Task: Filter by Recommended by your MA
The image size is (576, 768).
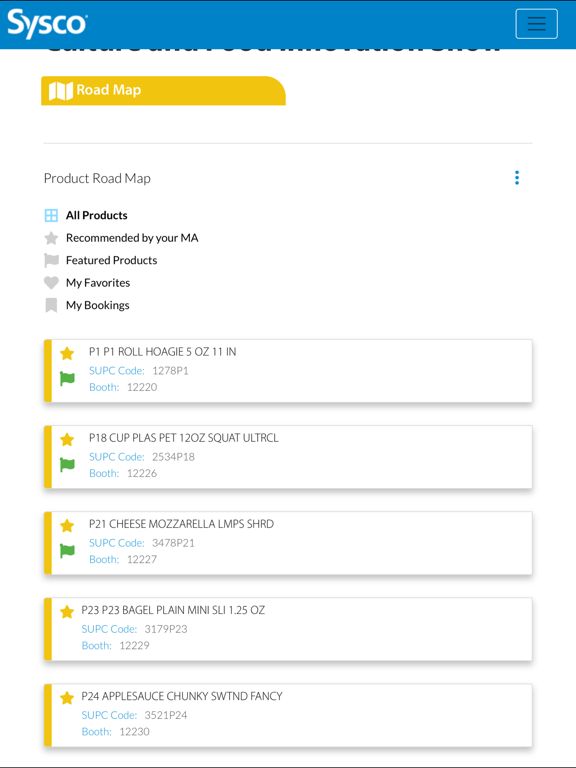Action: coord(132,238)
